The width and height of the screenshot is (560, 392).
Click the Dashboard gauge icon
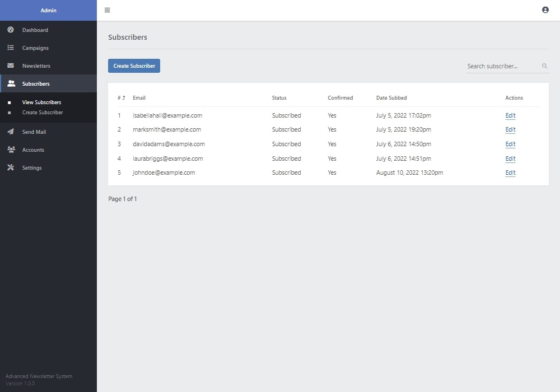[x=11, y=30]
